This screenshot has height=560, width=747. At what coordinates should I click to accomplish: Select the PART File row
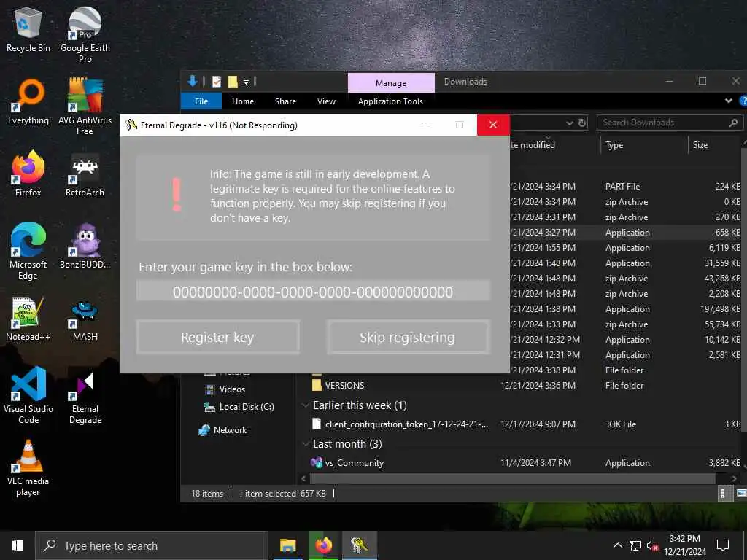(625, 186)
